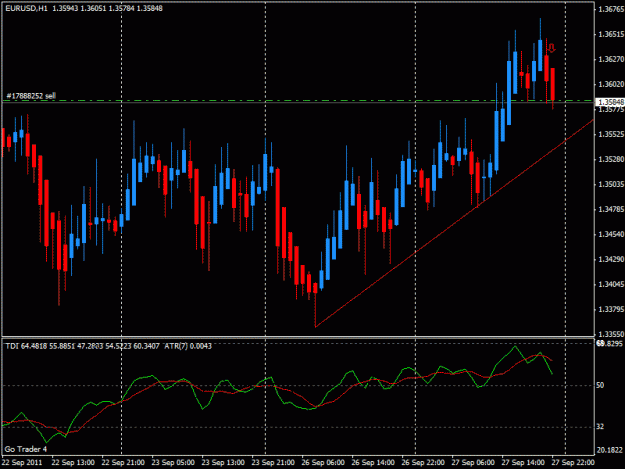
Task: Click the 1.33550 price scale value
Action: [611, 334]
